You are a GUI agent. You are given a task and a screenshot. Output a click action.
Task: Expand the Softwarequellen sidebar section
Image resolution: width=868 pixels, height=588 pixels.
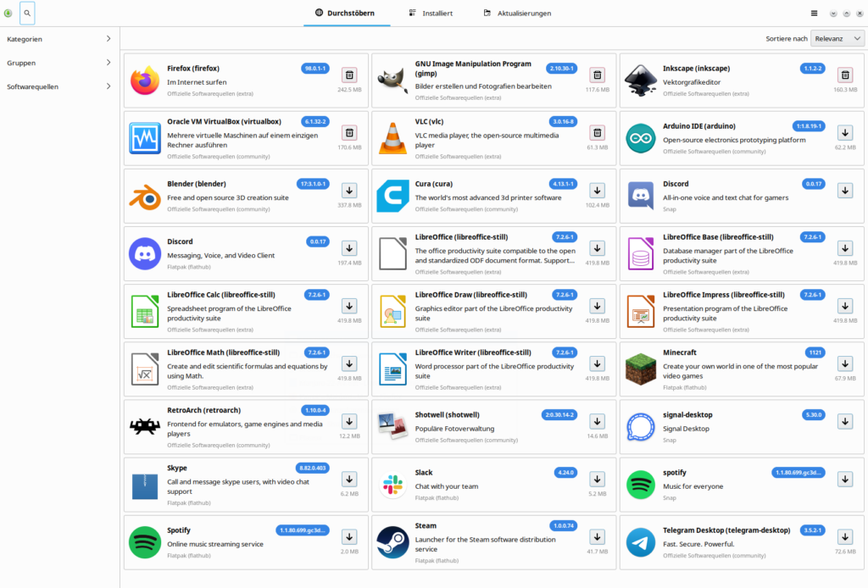(60, 87)
